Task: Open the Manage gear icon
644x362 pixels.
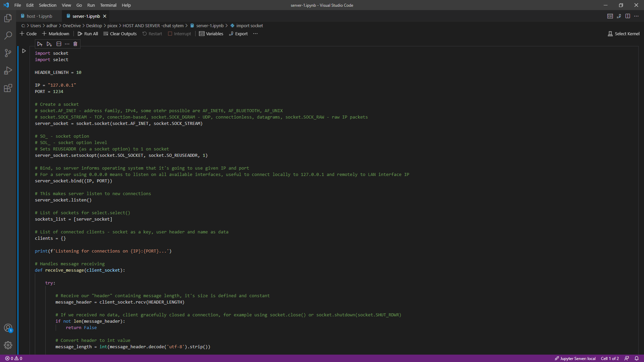Action: point(8,345)
